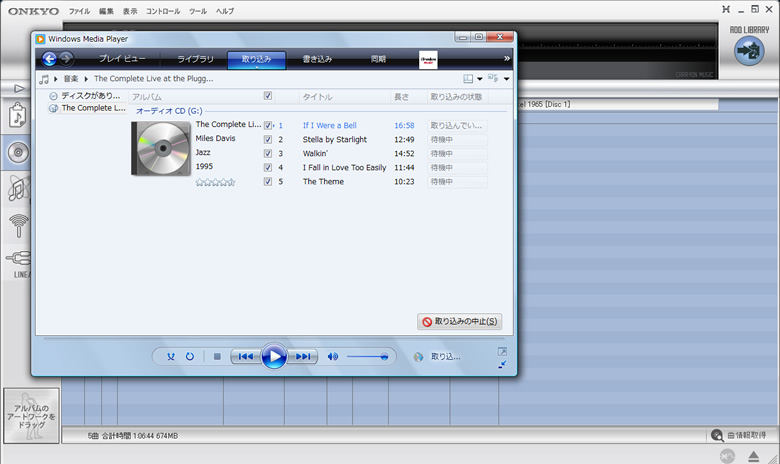Open the online store logo tab
The width and height of the screenshot is (780, 464).
point(428,60)
